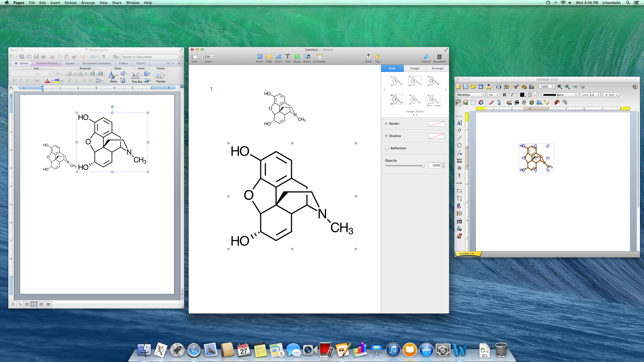Toggle Bold in the Word Font section

tap(13, 80)
